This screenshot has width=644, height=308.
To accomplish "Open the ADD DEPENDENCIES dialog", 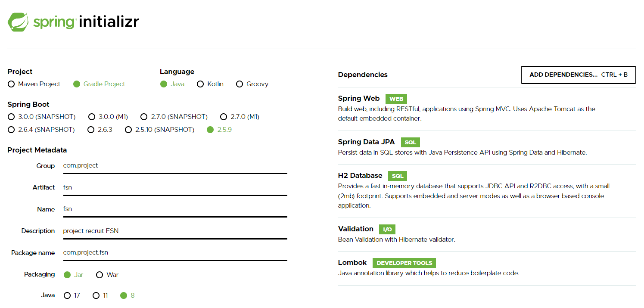I will [x=578, y=75].
